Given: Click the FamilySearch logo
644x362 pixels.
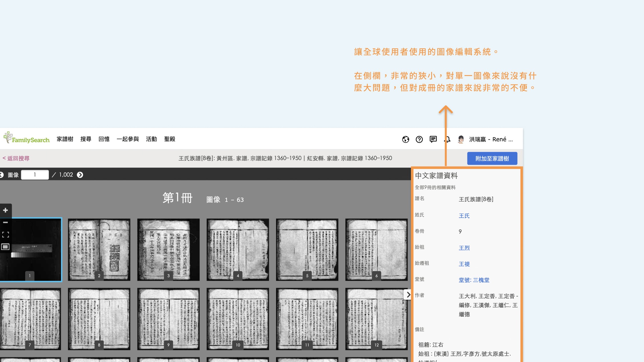Looking at the screenshot, I should coord(26,138).
